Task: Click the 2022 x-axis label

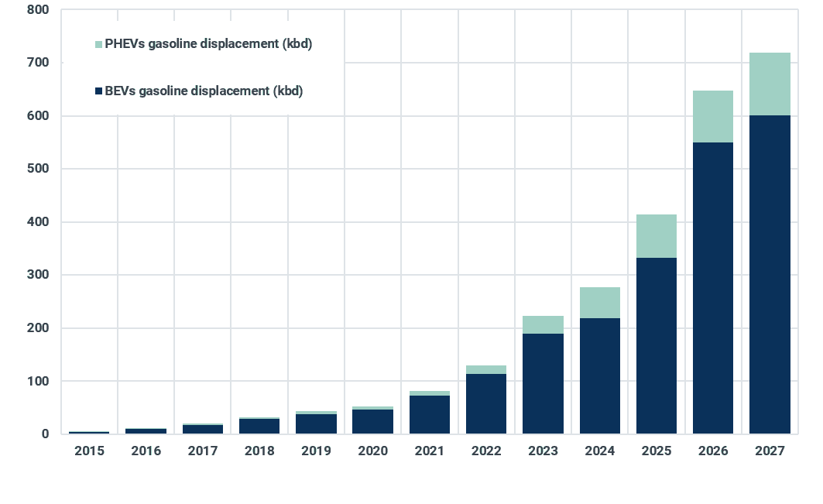Action: 486,451
